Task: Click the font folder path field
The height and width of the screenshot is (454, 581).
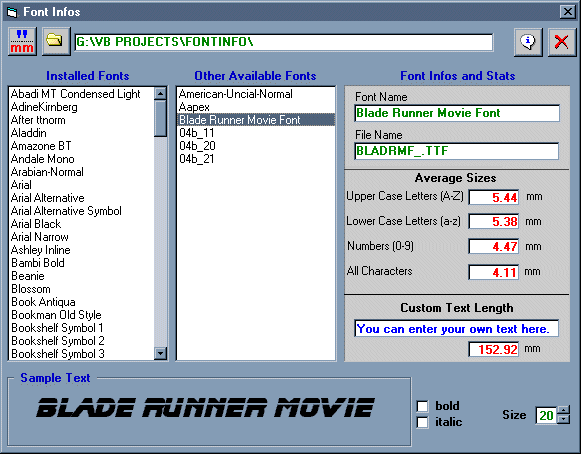Action: point(284,42)
